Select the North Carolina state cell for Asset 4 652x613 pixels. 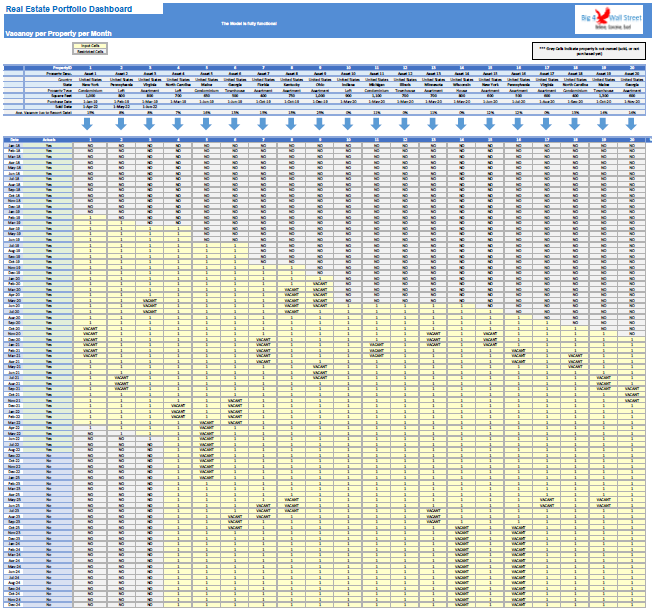click(x=178, y=84)
